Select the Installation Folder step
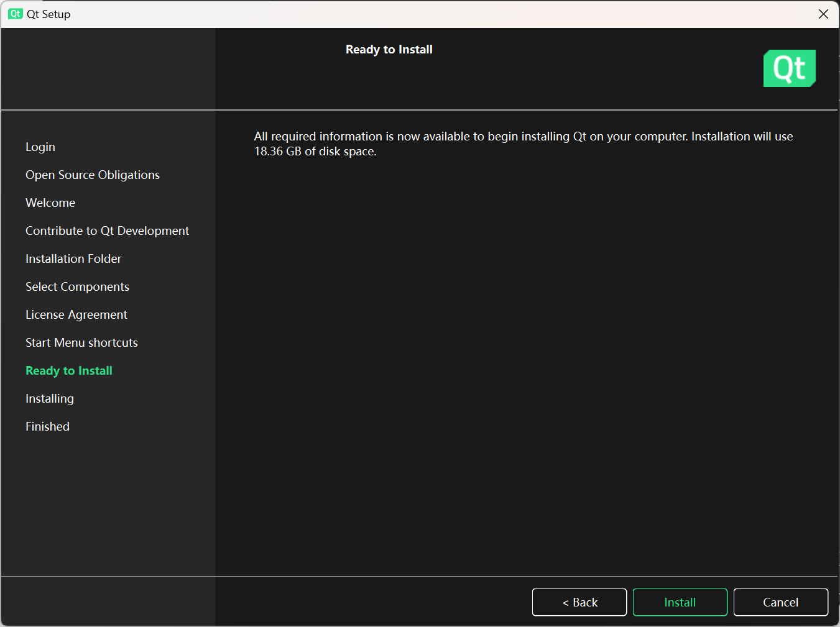 tap(73, 259)
